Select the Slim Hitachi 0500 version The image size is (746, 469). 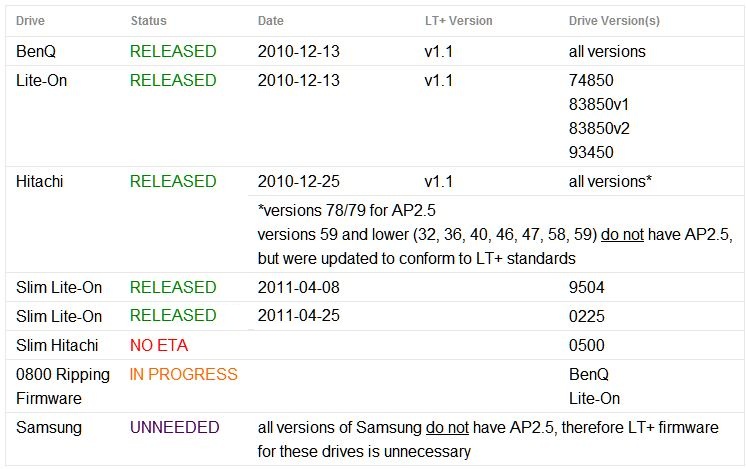(587, 345)
